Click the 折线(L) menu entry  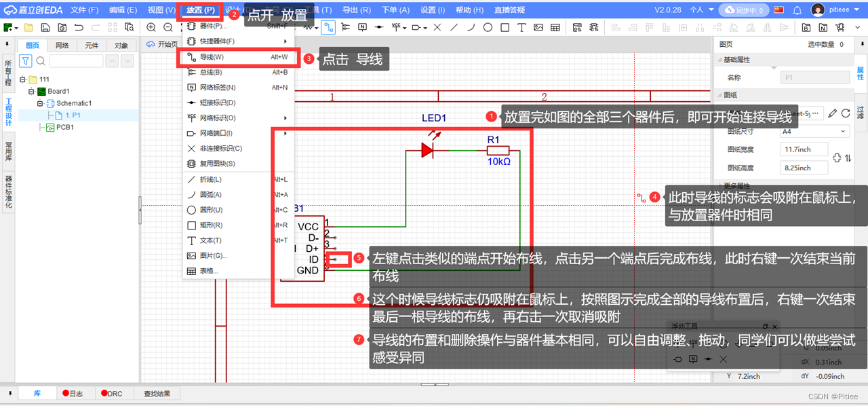click(x=238, y=179)
